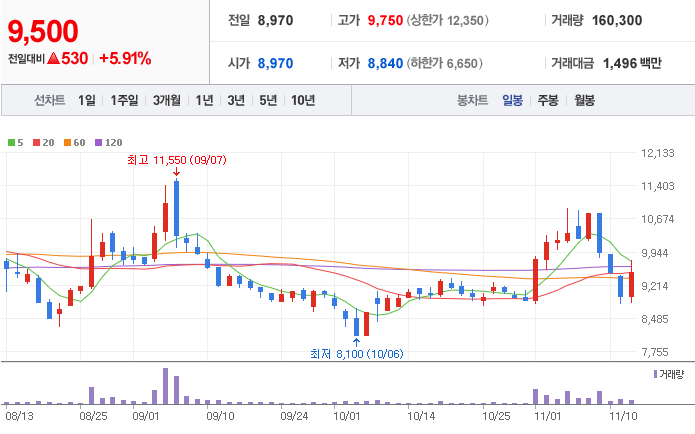695x434 pixels.
Task: Show the 10년 line chart
Action: (x=303, y=100)
